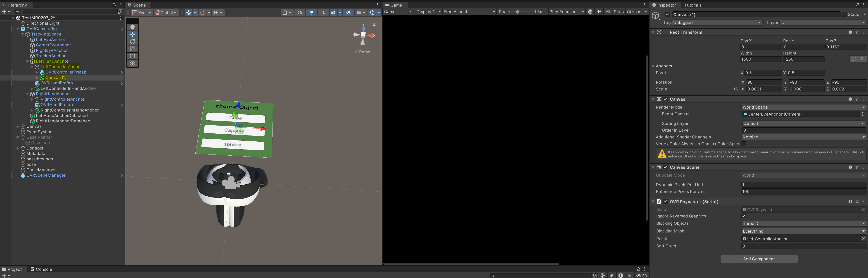Select the Rect tool in Scene toolbar
Screen dimensions: 868x278
click(133, 56)
